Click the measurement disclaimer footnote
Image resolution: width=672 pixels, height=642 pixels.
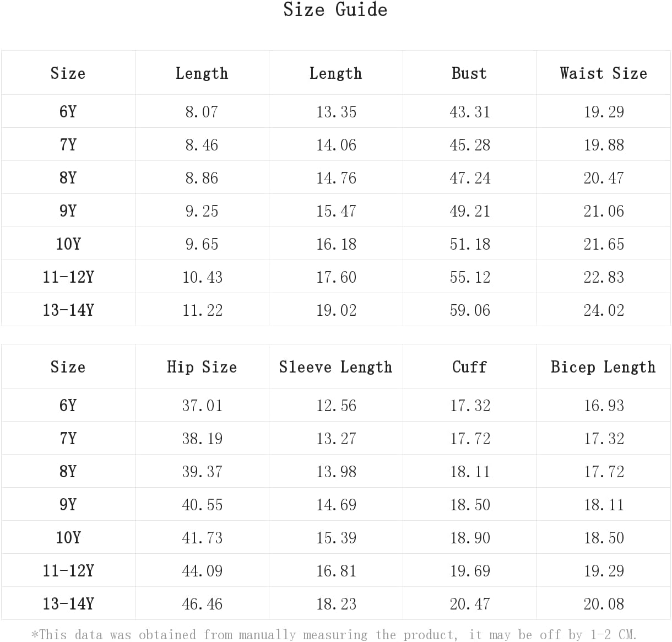click(334, 635)
